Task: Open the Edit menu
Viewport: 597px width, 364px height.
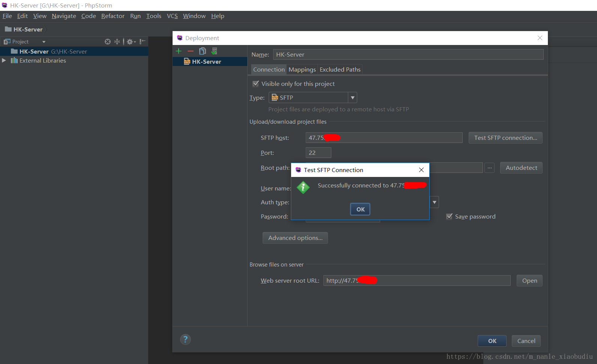Action: click(23, 16)
